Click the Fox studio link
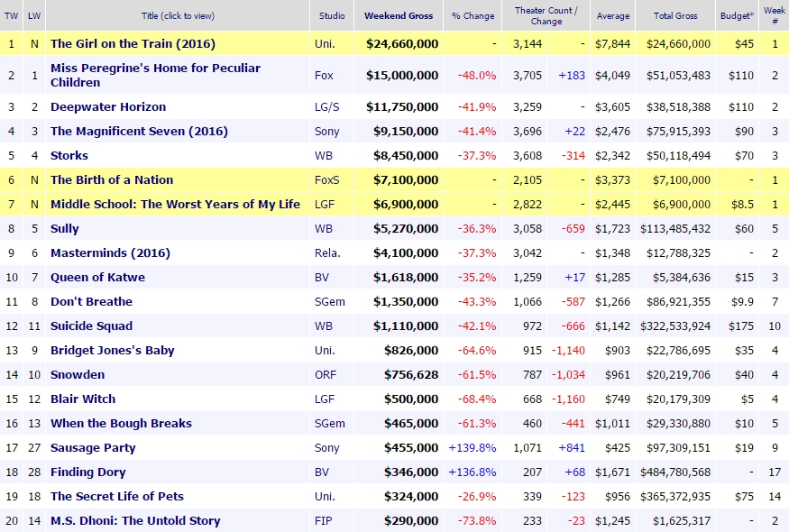 [x=326, y=76]
